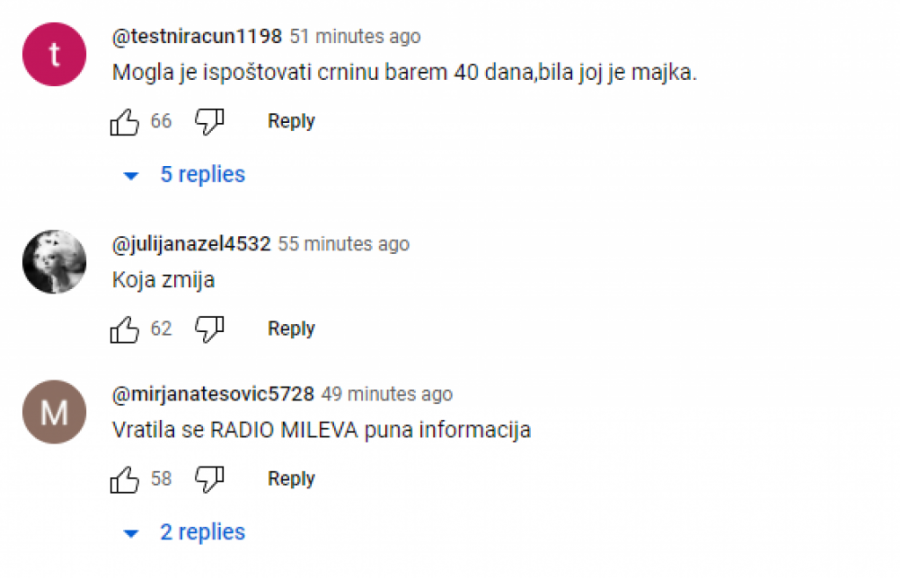Click the "51 minutes ago" timestamp

pyautogui.click(x=355, y=37)
